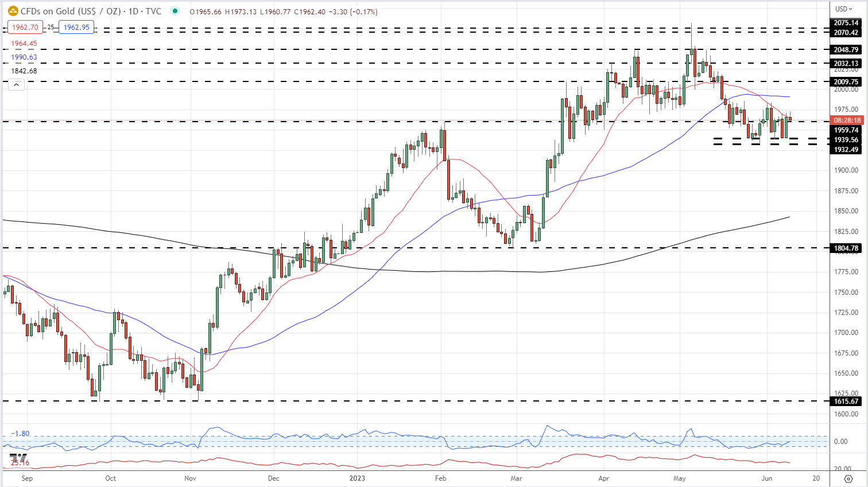This screenshot has height=487, width=868.
Task: Click the Dec label on the time axis
Action: pyautogui.click(x=274, y=478)
